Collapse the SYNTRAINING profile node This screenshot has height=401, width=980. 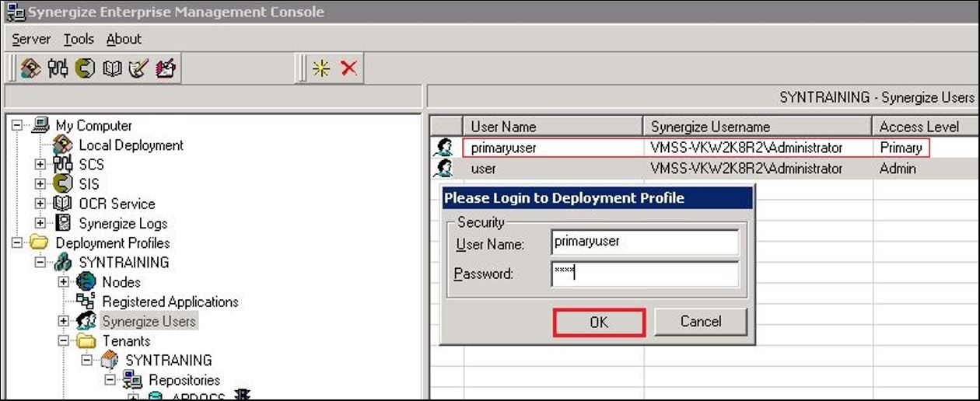coord(40,263)
